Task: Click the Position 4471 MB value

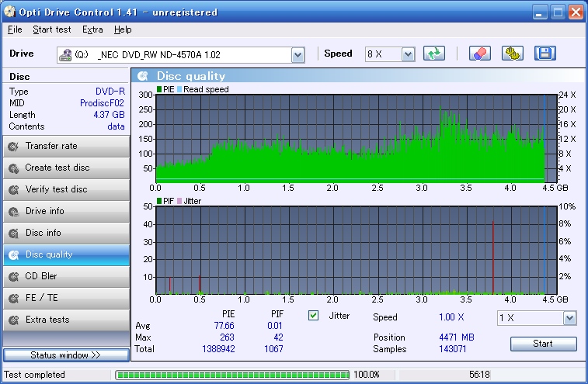Action: pos(457,337)
